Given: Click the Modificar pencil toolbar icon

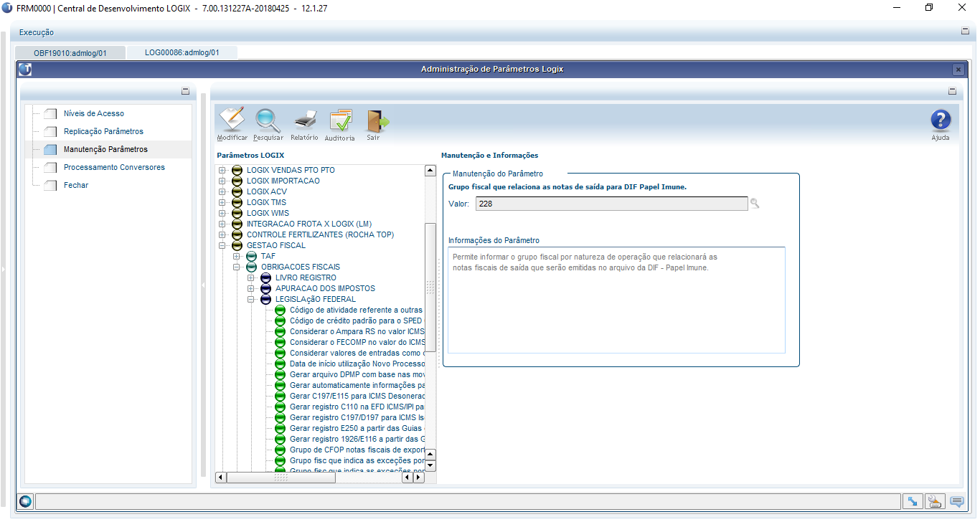Looking at the screenshot, I should [232, 120].
